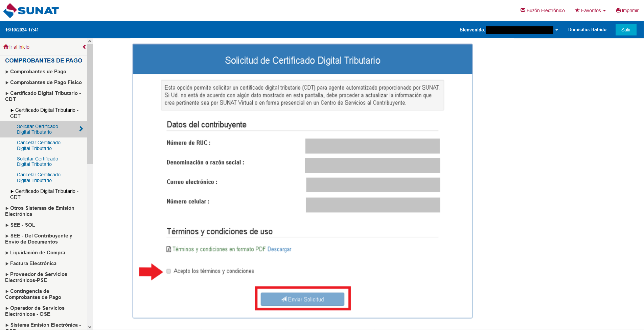Expand Otros Sistemas de Emisión Electrónica
This screenshot has height=330, width=644.
[x=40, y=211]
